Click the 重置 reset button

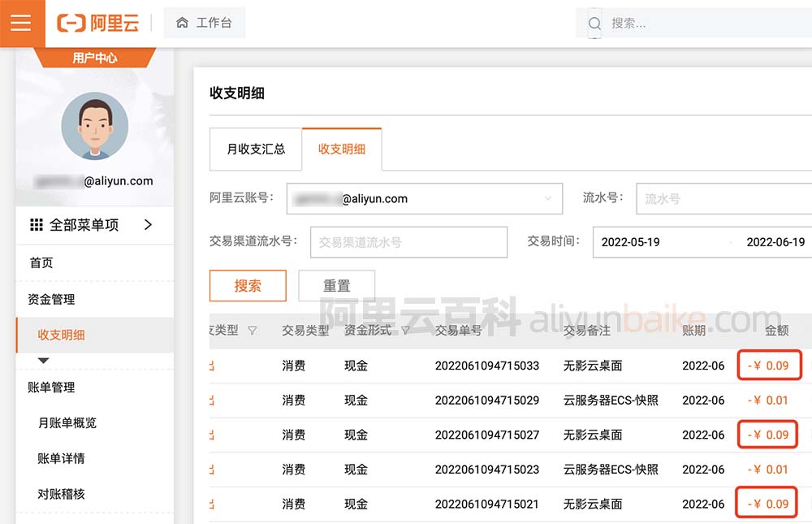click(337, 286)
